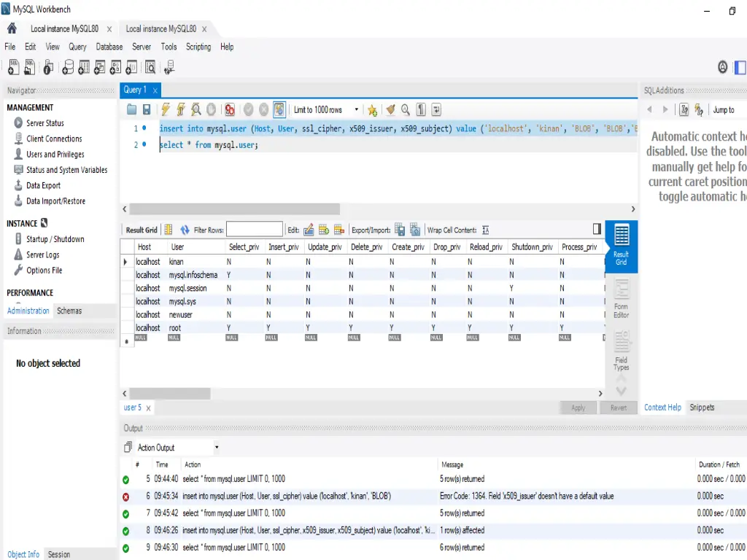Open Options File
Image resolution: width=747 pixels, height=560 pixels.
44,270
